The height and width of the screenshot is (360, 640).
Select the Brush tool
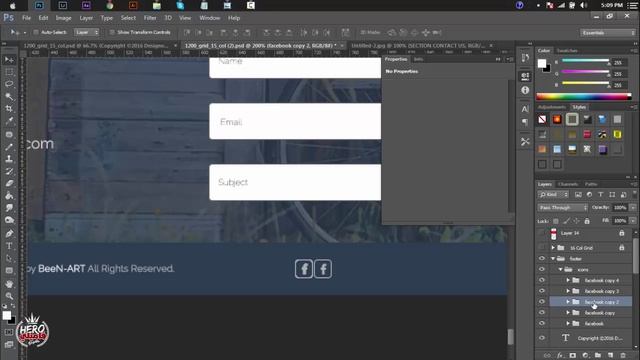(9, 147)
